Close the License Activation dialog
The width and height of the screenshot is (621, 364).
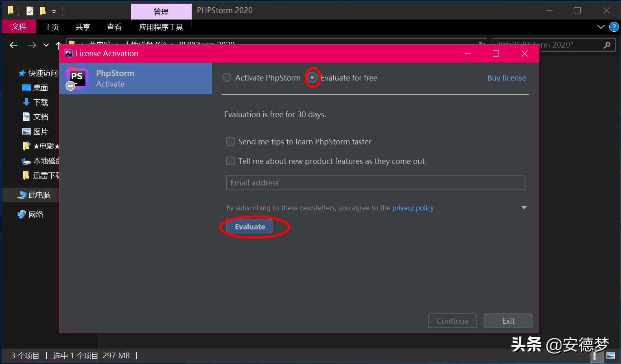(525, 54)
